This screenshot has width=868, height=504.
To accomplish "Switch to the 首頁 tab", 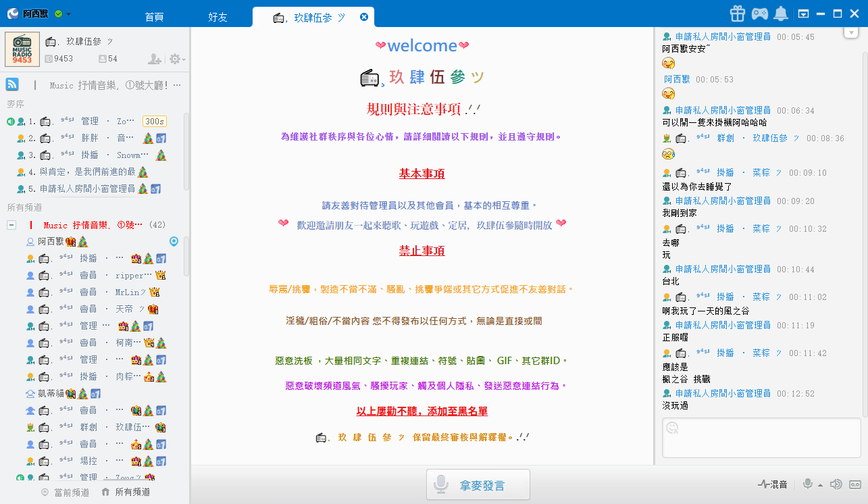I will point(154,17).
